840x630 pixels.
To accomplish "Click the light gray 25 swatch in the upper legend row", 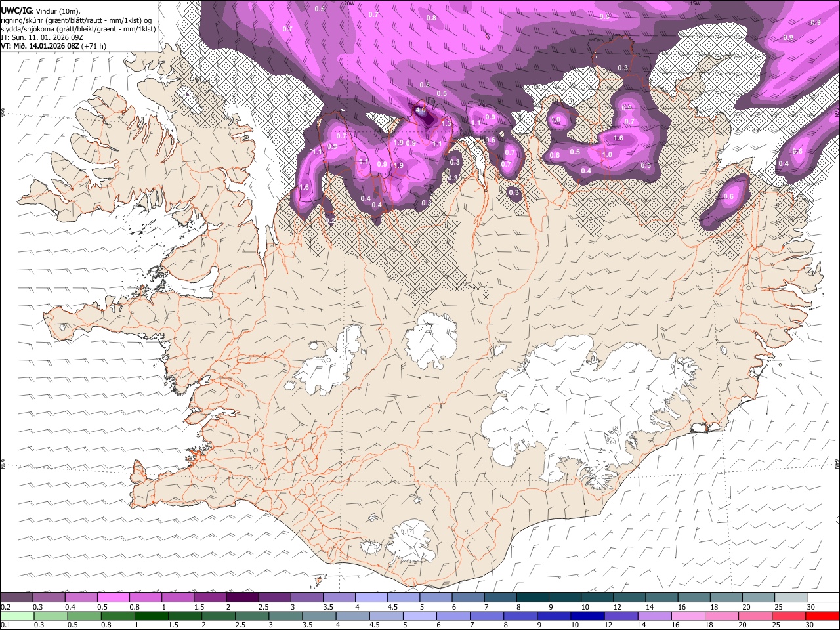I will click(791, 597).
